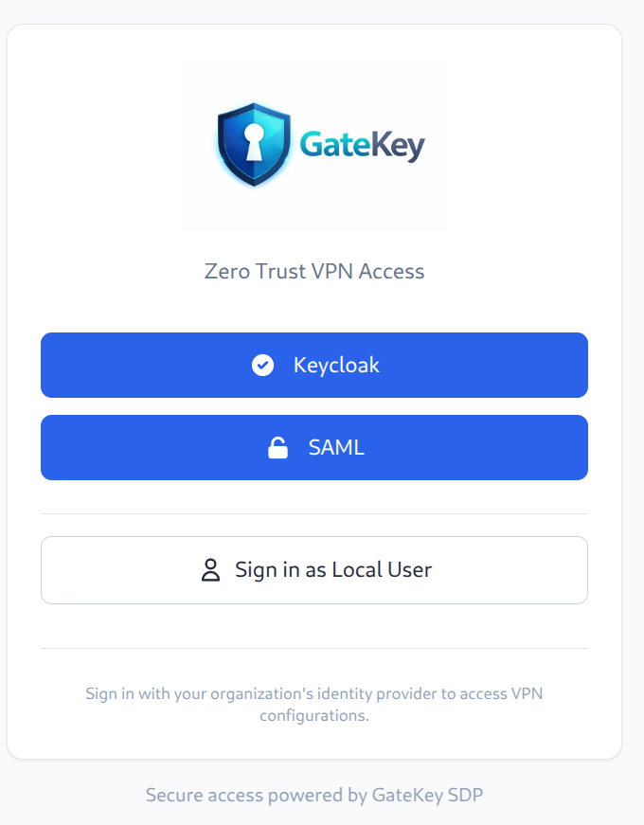Select the Zero Trust VPN Access heading

[x=314, y=271]
